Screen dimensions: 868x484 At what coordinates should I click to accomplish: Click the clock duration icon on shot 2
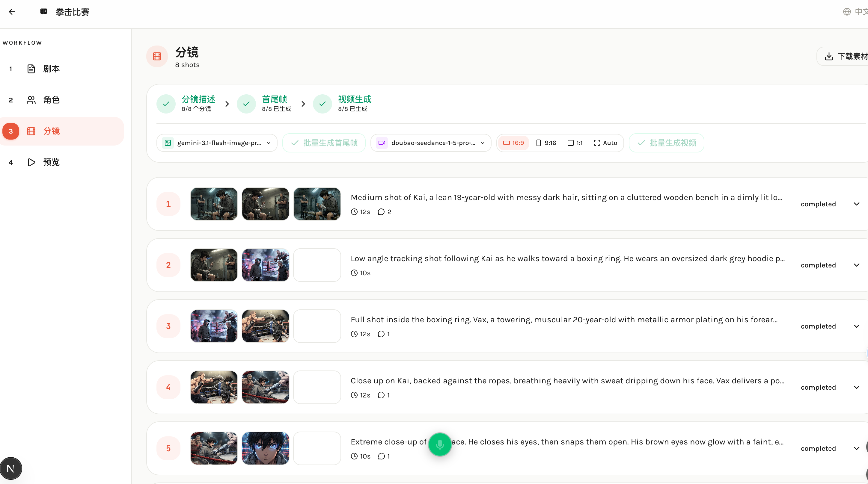(354, 273)
